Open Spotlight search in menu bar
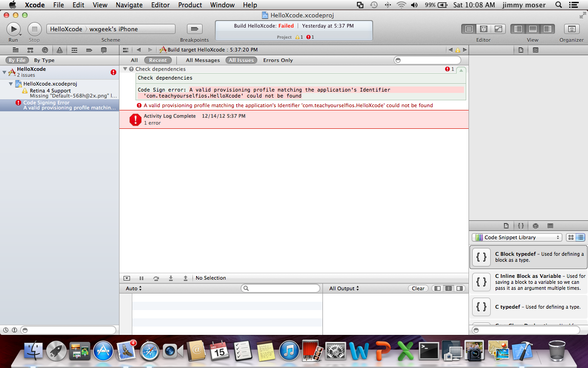Screen dimensions: 588x368 (559, 5)
